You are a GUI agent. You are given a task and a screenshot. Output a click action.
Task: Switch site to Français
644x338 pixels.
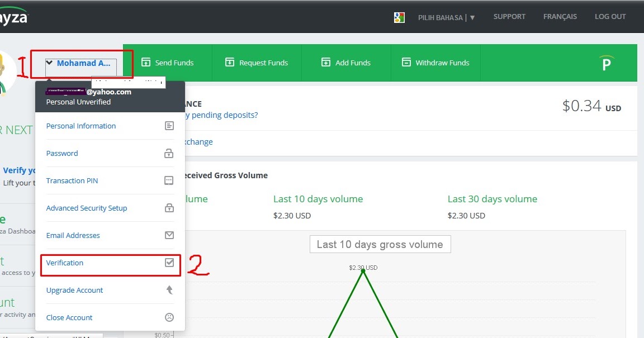(x=560, y=16)
